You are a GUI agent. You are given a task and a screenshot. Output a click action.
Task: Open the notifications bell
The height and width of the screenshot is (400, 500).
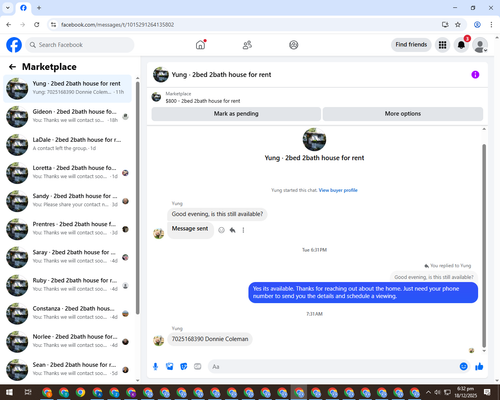(461, 45)
